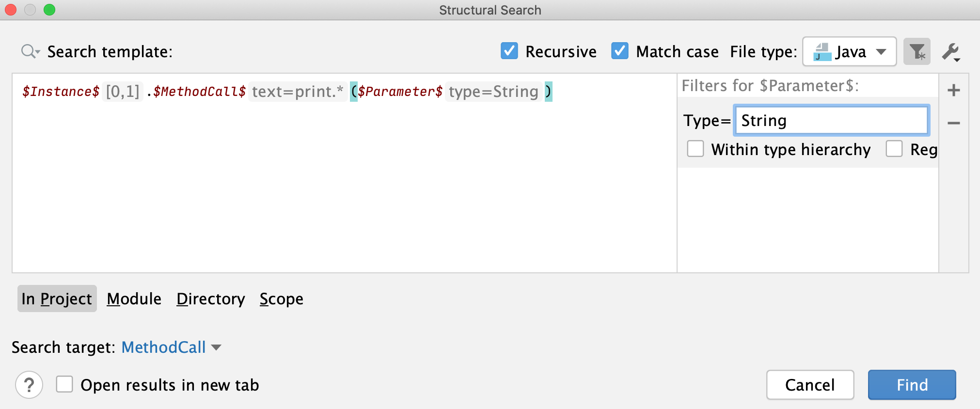Remove the filter using the minus icon
Viewport: 980px width, 409px height.
click(x=954, y=123)
